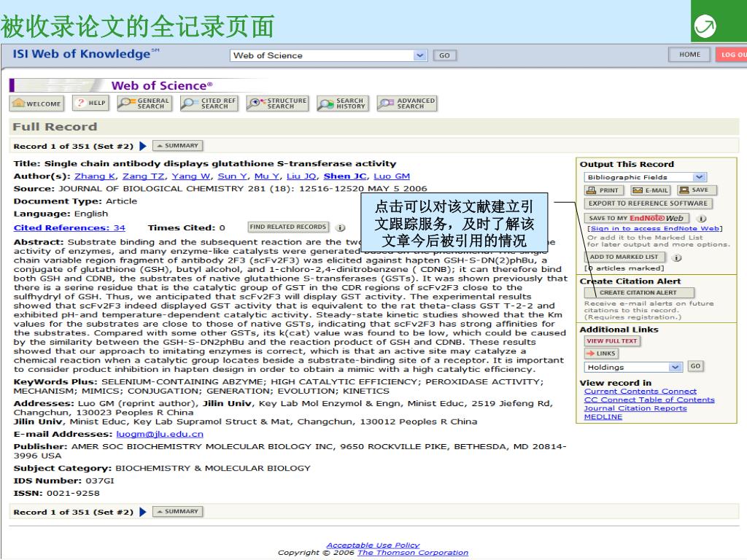
Task: Return to SUMMARY from bottom record bar
Action: pyautogui.click(x=178, y=511)
